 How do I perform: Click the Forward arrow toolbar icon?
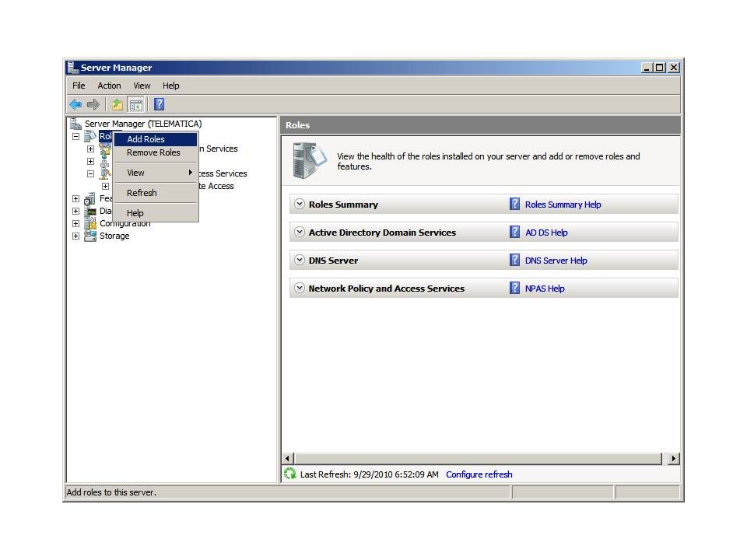[x=93, y=104]
